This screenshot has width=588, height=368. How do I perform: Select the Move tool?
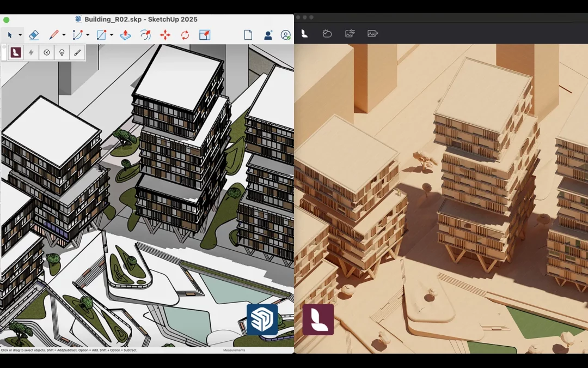[x=165, y=35]
